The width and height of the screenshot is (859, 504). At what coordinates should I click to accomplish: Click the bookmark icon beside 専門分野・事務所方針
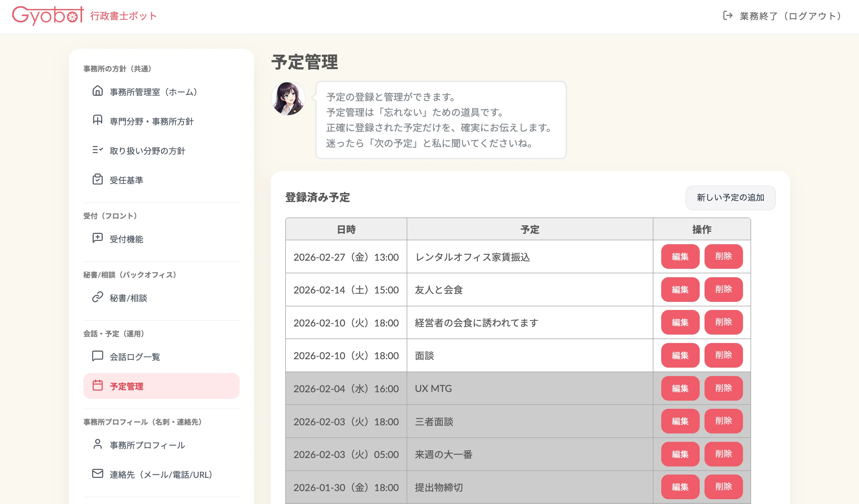tap(97, 120)
